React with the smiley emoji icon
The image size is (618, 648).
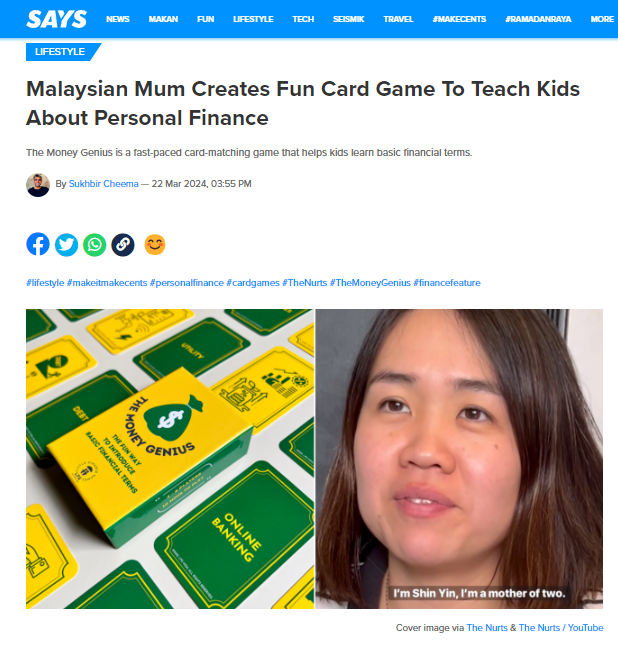click(155, 245)
